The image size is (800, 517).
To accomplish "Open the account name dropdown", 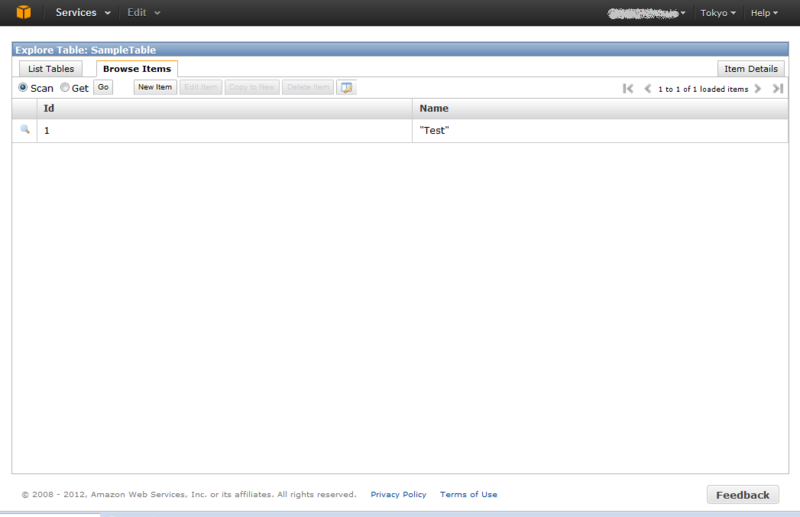I will click(646, 13).
